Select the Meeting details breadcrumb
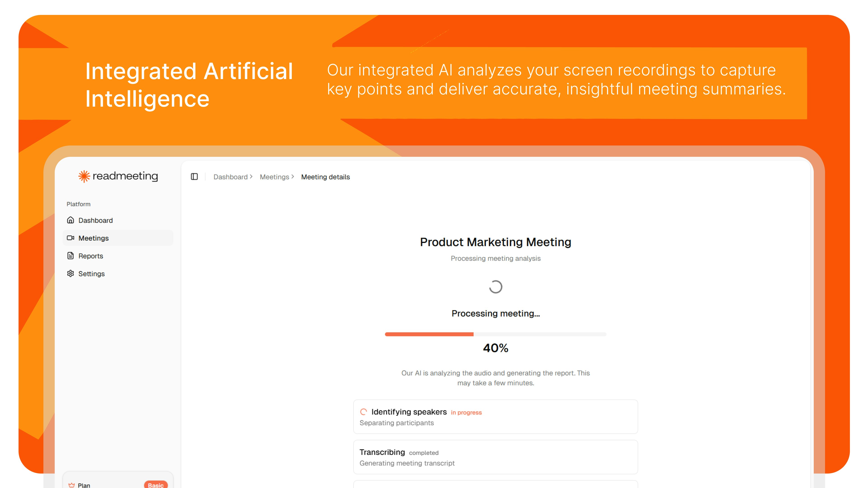This screenshot has width=868, height=488. click(325, 177)
